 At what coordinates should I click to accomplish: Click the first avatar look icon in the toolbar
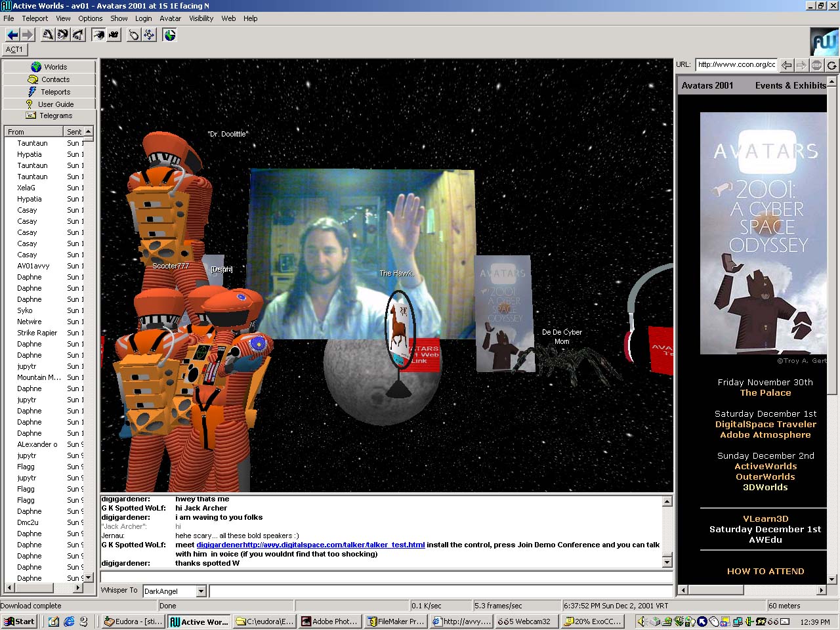47,35
